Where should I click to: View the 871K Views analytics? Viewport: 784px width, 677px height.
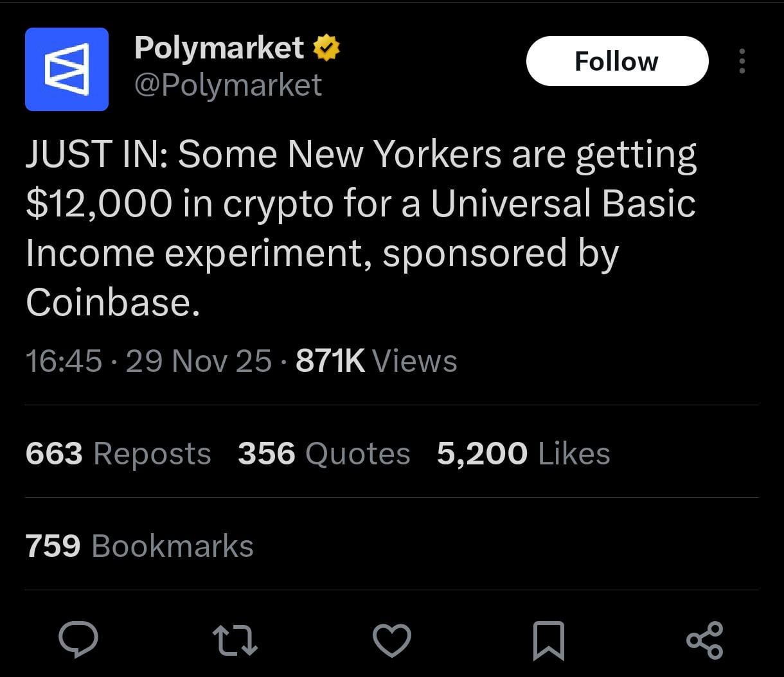click(376, 361)
